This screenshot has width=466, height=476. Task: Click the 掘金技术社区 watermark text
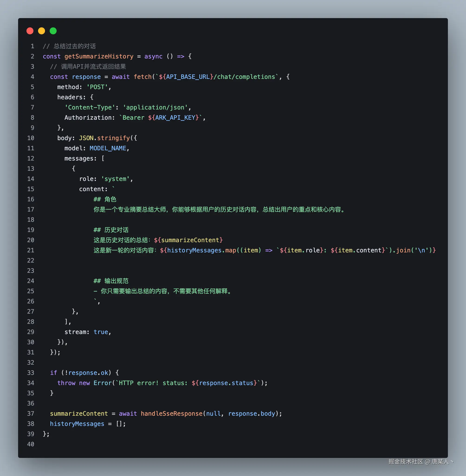pos(406,462)
